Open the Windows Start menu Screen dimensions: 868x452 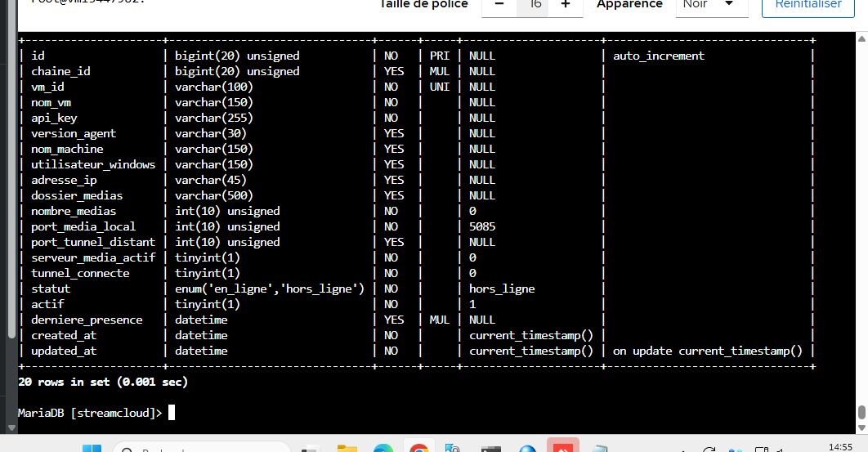(92, 448)
